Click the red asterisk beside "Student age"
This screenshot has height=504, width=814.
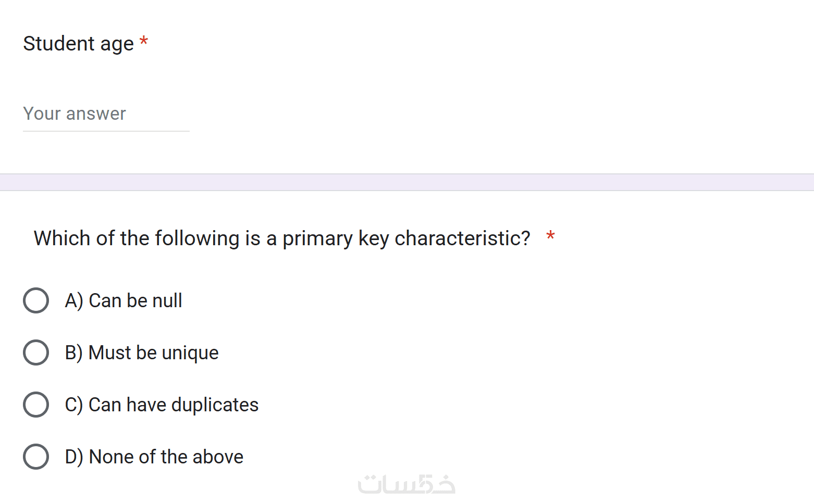tap(144, 41)
